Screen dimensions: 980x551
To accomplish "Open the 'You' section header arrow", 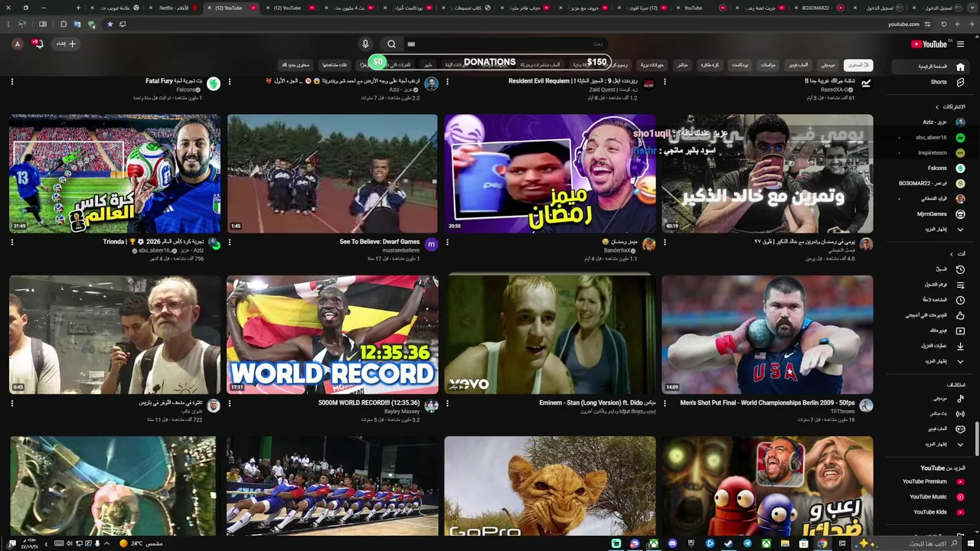I will tap(952, 254).
